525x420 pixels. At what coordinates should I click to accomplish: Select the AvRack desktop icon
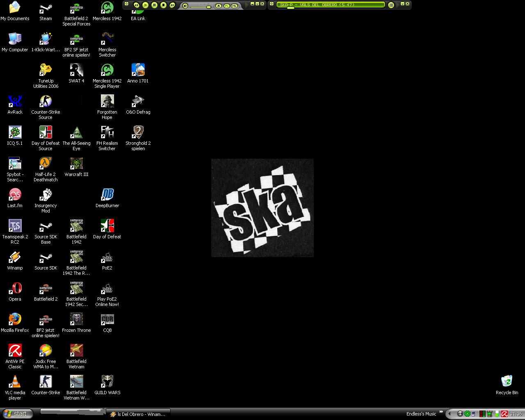pyautogui.click(x=15, y=105)
